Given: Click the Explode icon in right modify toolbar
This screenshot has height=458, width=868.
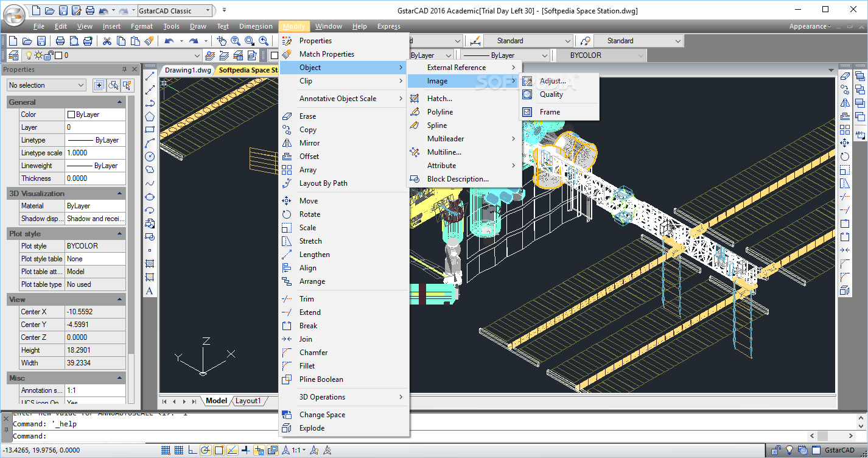Looking at the screenshot, I should (845, 291).
